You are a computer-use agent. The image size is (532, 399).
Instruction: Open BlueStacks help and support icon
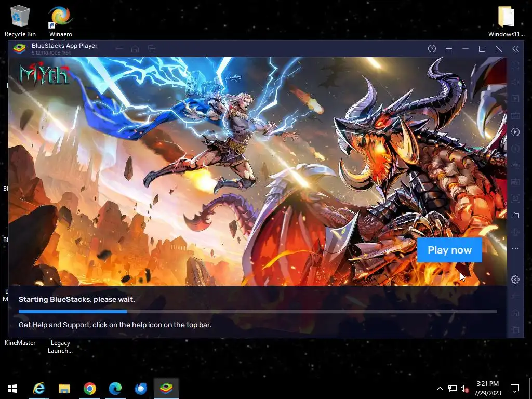432,48
